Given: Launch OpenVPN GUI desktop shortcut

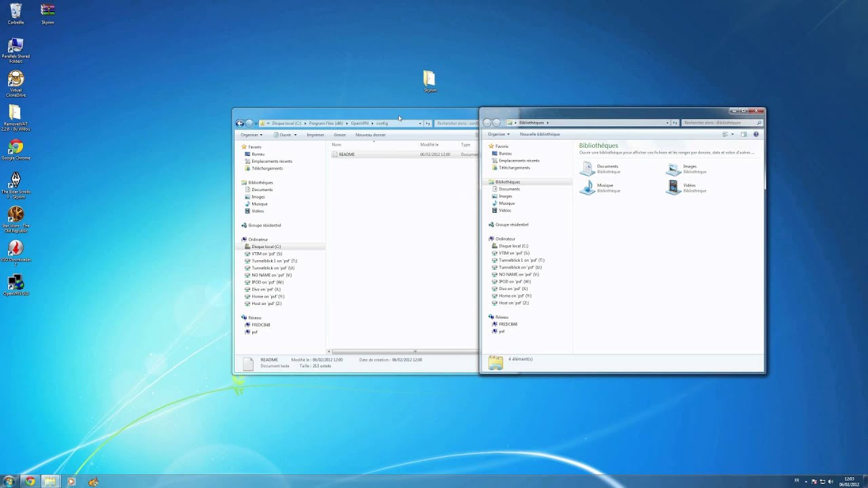Looking at the screenshot, I should (16, 285).
